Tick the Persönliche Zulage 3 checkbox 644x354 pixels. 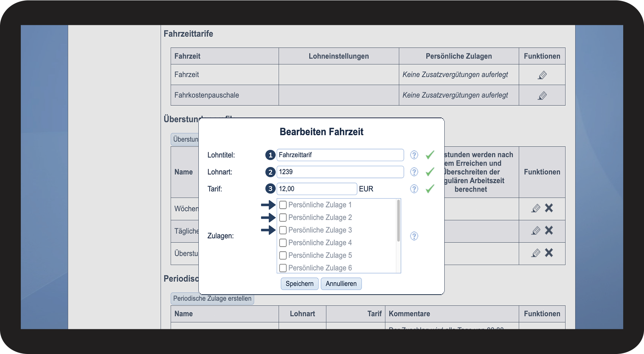pyautogui.click(x=283, y=230)
